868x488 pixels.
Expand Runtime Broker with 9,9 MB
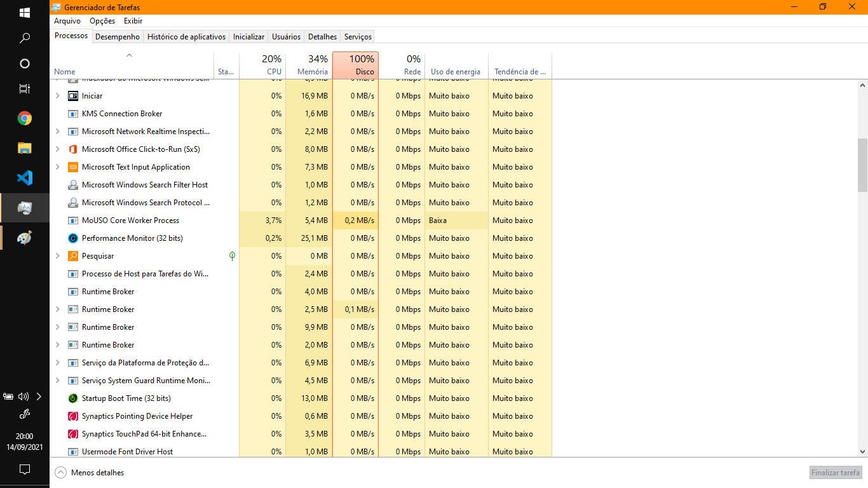pos(57,327)
